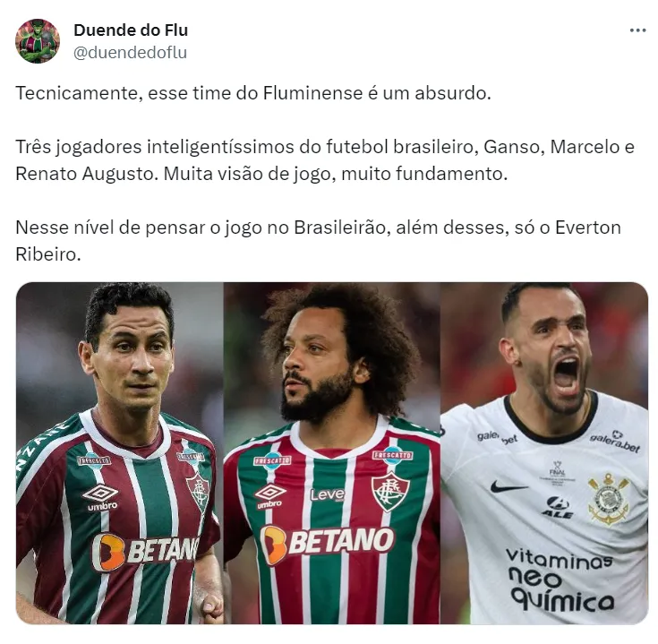Click the Leve sponsor text on middle jersey
This screenshot has width=658, height=644.
[x=328, y=495]
